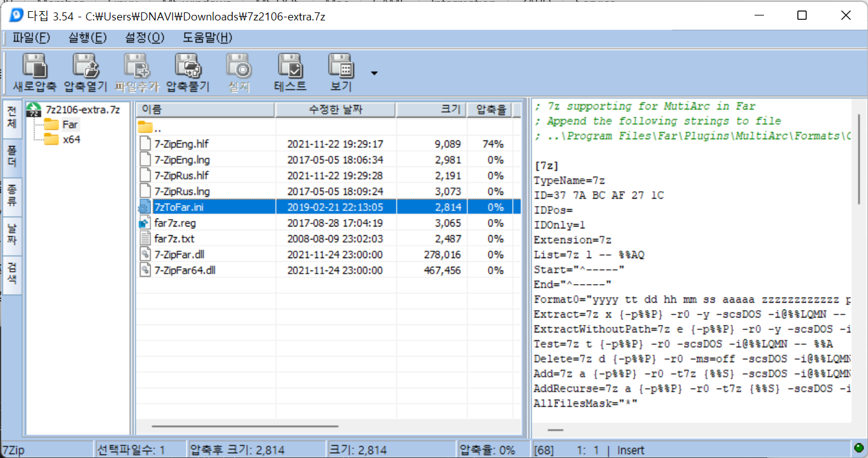The height and width of the screenshot is (458, 868).
Task: Click the parent folder icon beside '..'
Action: 145,128
